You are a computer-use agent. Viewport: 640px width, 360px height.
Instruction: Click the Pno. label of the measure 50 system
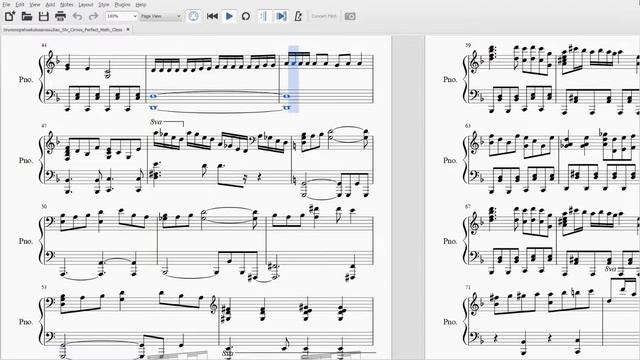point(26,241)
